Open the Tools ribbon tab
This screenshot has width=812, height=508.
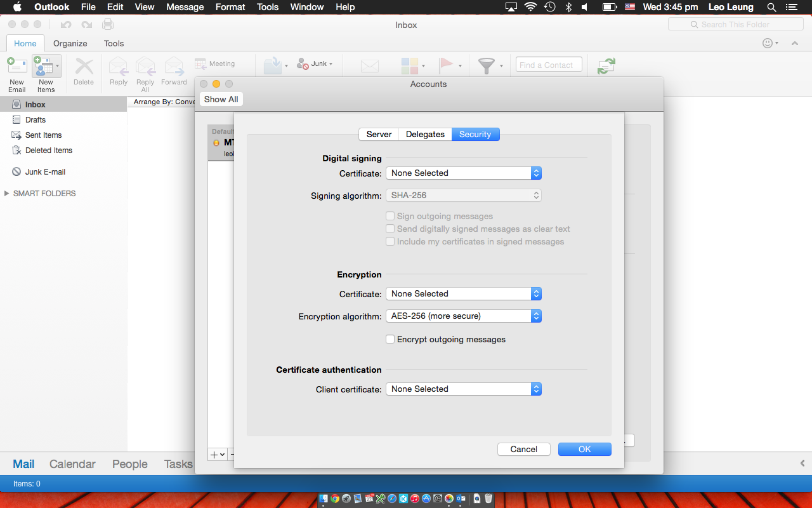[114, 43]
